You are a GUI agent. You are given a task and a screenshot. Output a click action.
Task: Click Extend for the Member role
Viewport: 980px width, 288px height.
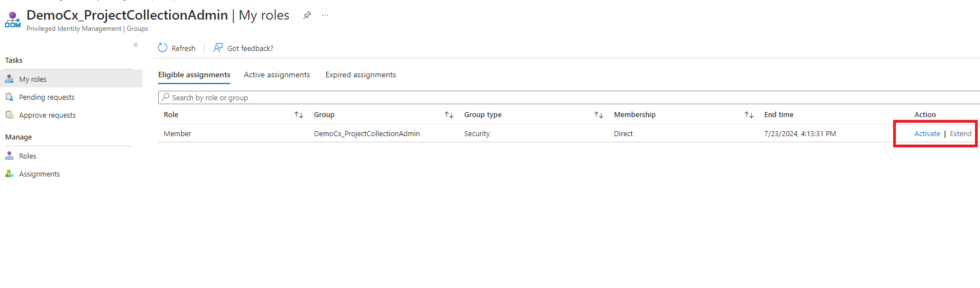(960, 134)
